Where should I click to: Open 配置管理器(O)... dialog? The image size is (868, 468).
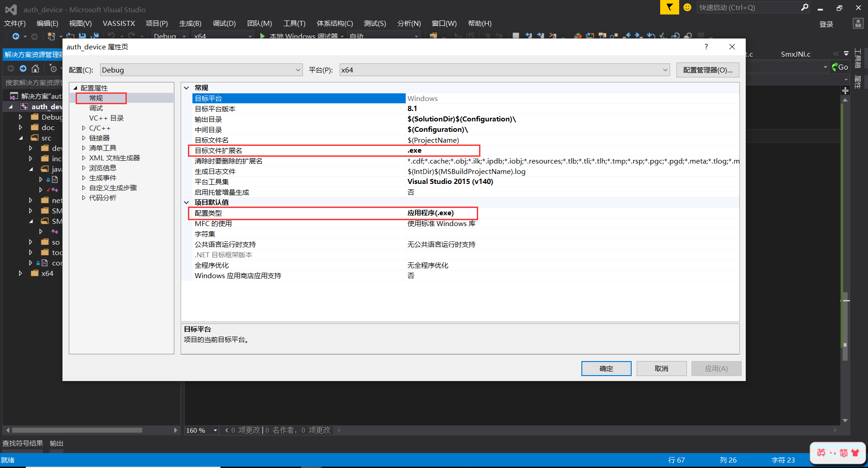707,70
